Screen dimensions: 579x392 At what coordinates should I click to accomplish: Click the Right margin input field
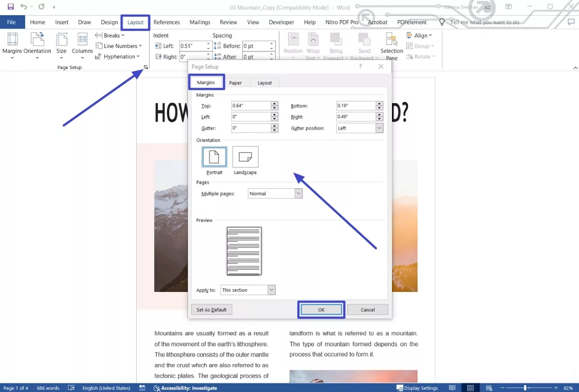coord(356,117)
